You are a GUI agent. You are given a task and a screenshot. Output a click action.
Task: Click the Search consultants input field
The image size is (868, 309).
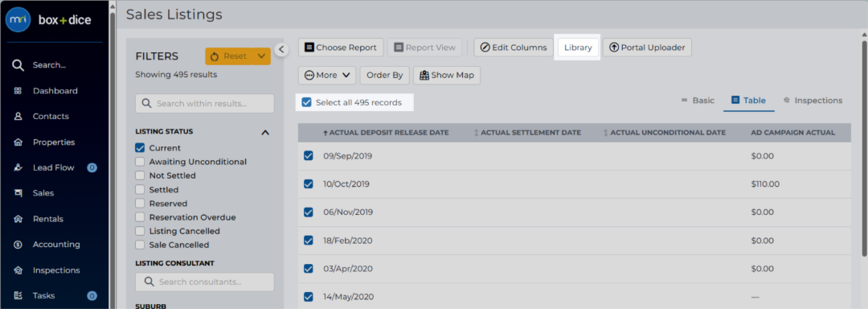click(x=205, y=282)
